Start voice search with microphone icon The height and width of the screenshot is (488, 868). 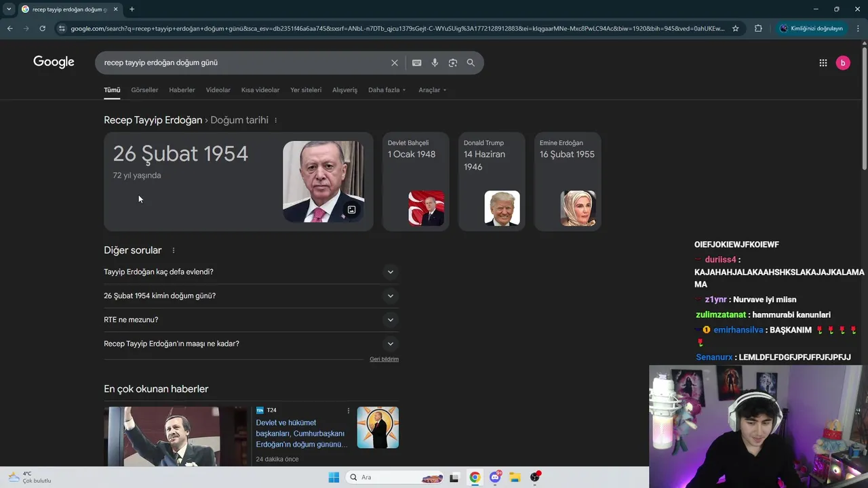coord(435,62)
